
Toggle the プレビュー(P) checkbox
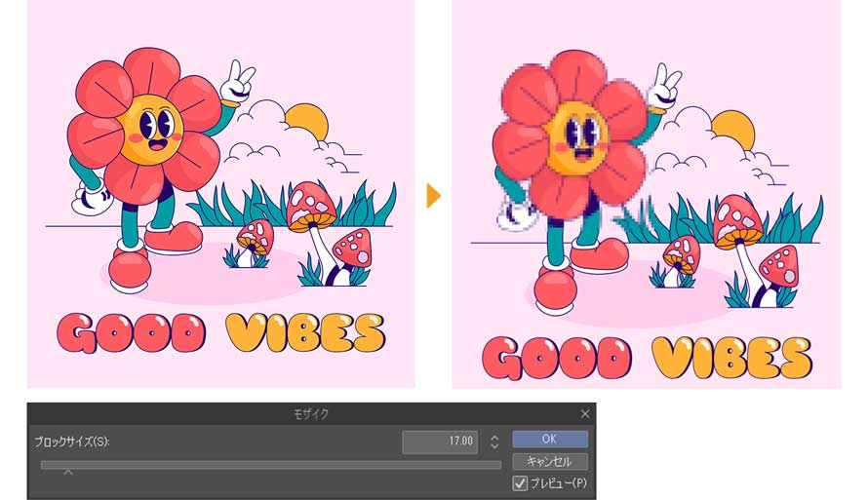tap(520, 483)
